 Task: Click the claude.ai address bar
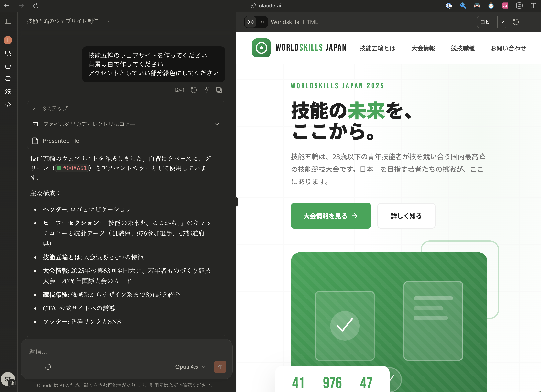[266, 6]
